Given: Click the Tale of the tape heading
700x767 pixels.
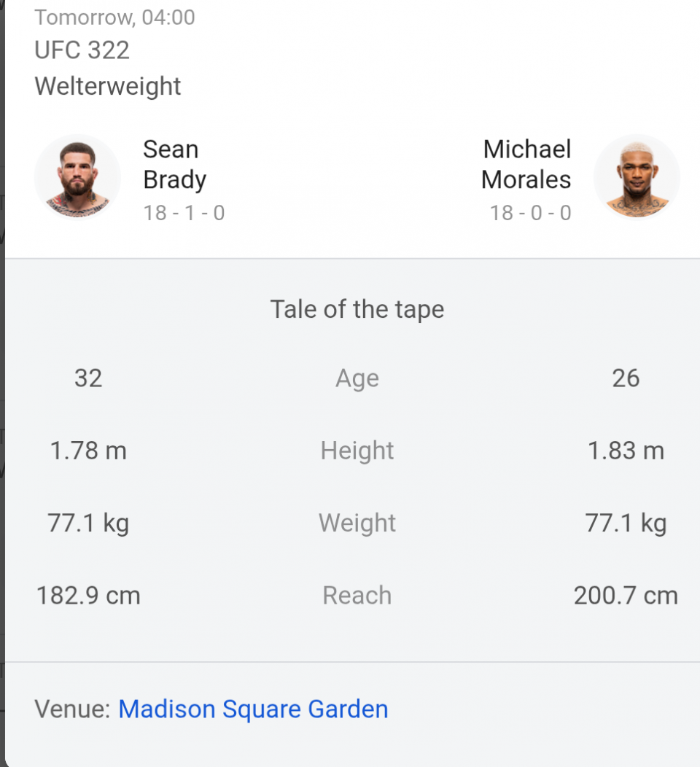Looking at the screenshot, I should tap(357, 309).
